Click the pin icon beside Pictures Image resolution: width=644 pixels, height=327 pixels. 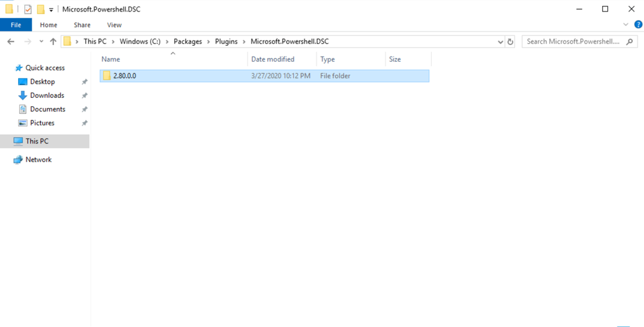(84, 123)
